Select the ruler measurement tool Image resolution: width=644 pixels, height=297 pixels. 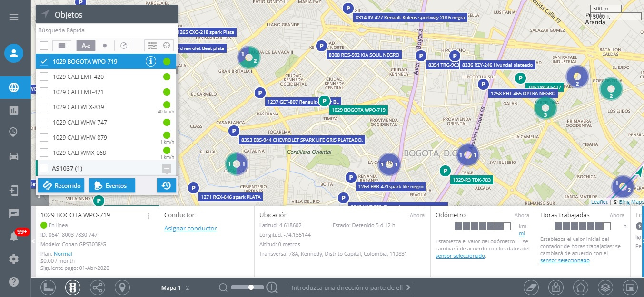click(48, 287)
